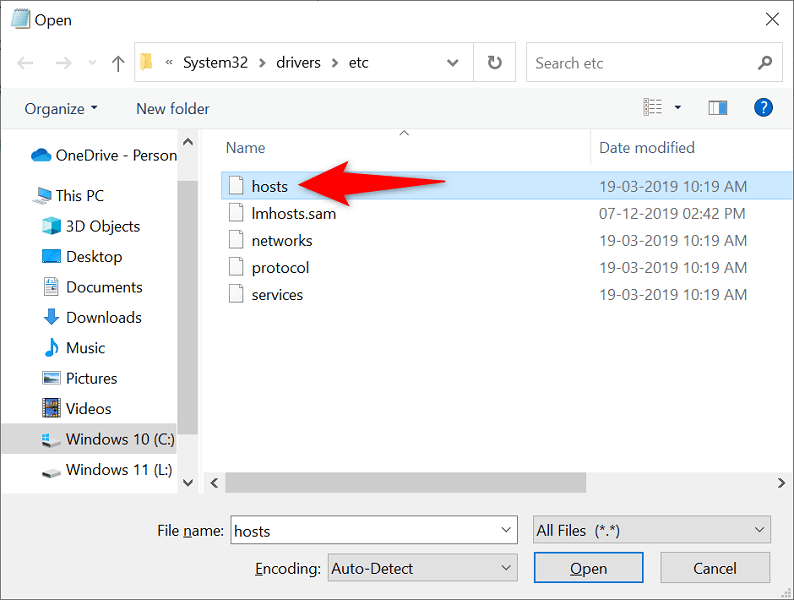Toggle the preview pane
This screenshot has width=794, height=600.
pos(718,107)
